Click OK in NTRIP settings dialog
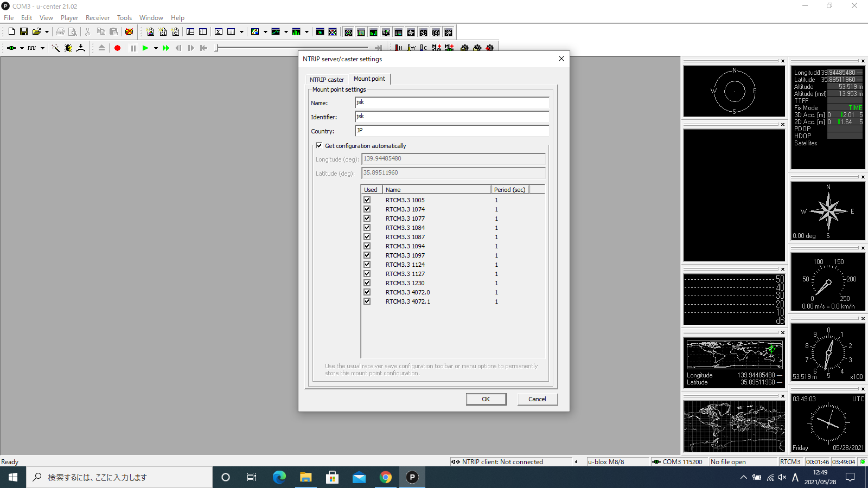The height and width of the screenshot is (488, 868). (x=486, y=399)
